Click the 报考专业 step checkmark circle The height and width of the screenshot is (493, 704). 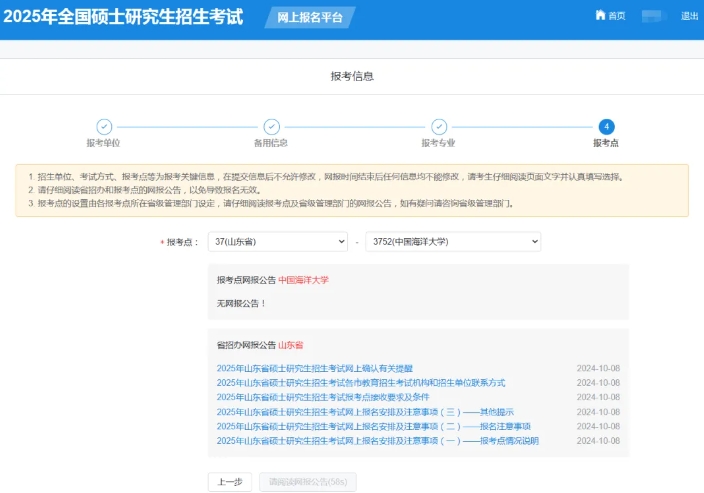(x=438, y=126)
